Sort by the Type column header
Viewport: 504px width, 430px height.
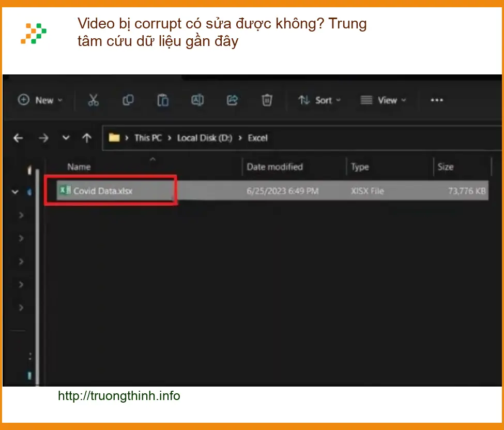tap(360, 167)
